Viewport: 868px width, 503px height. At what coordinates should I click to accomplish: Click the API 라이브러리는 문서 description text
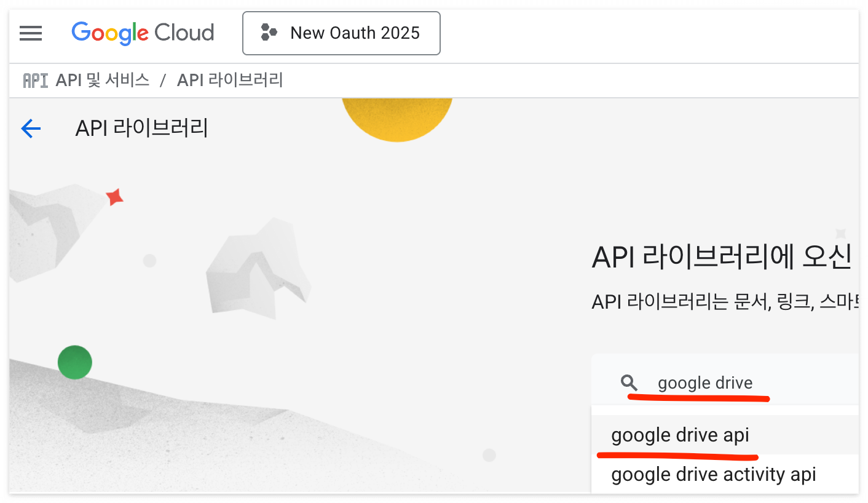click(x=725, y=301)
